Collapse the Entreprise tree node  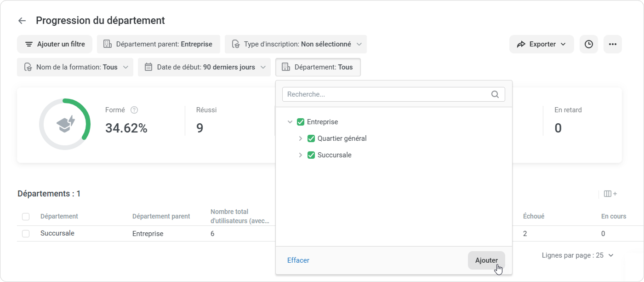[290, 122]
